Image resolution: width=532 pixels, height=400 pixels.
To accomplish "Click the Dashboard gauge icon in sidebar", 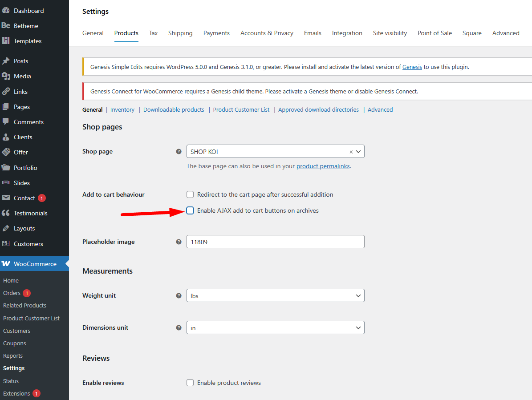I will coord(6,10).
